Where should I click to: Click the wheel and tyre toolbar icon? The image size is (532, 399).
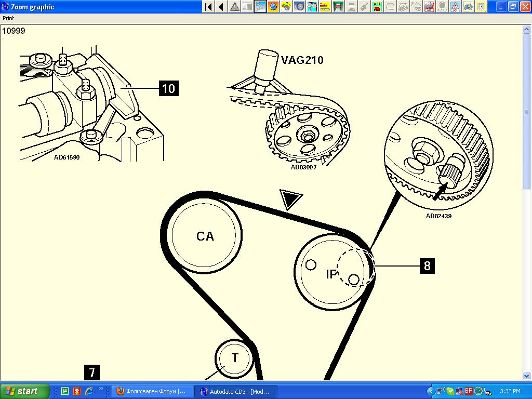coord(299,7)
